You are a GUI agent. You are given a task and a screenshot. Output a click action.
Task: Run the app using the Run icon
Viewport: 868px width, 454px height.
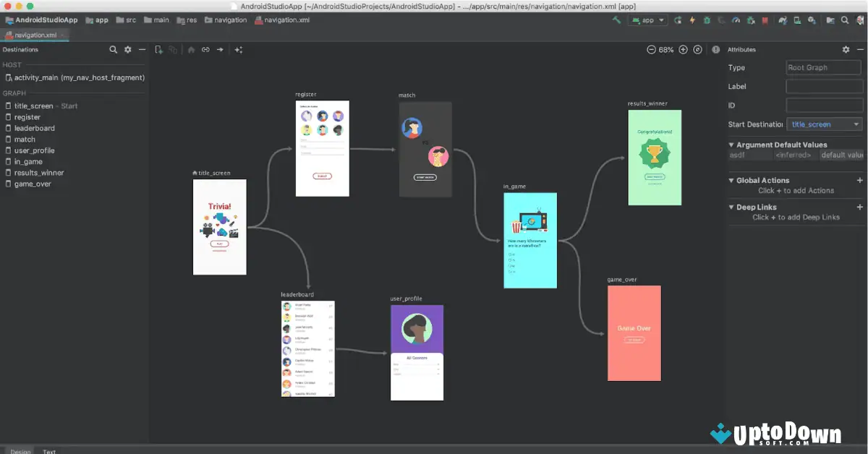point(678,21)
